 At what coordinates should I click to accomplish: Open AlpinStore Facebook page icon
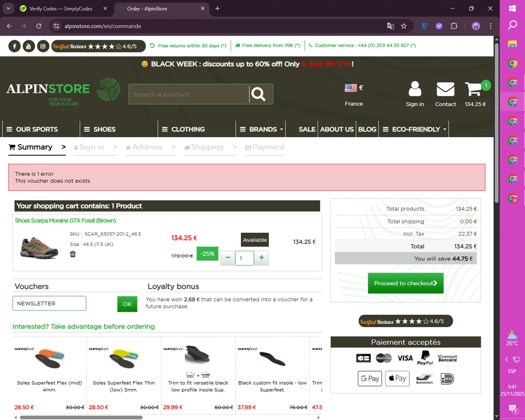(14, 46)
